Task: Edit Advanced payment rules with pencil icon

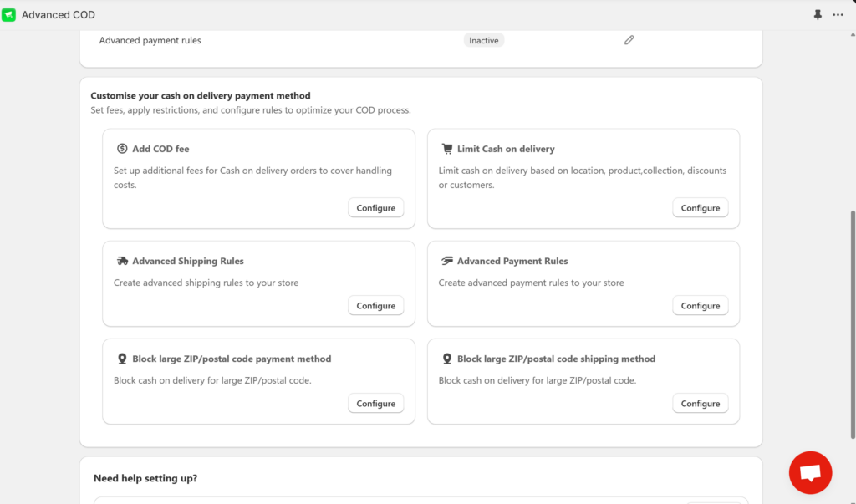Action: click(x=629, y=40)
